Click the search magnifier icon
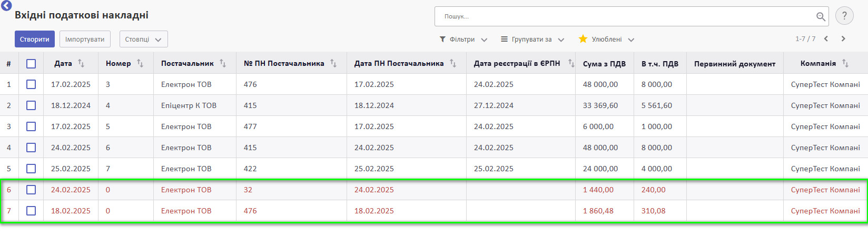This screenshot has width=868, height=235. (x=821, y=16)
